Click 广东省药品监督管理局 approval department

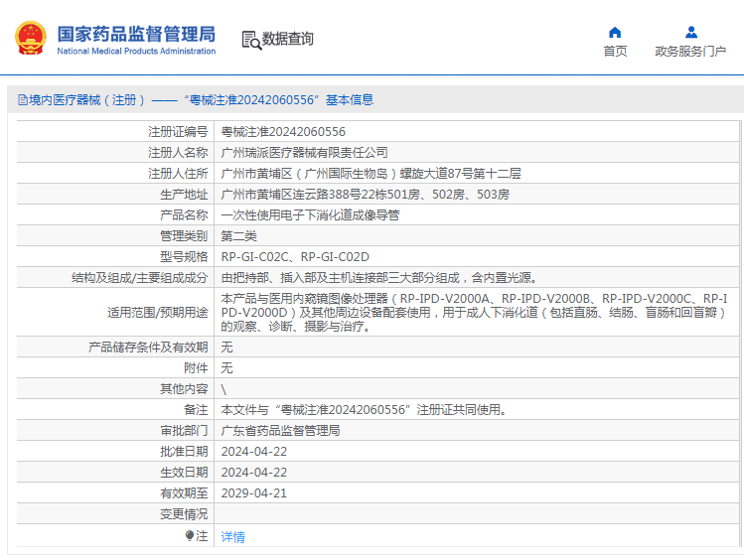pyautogui.click(x=280, y=431)
